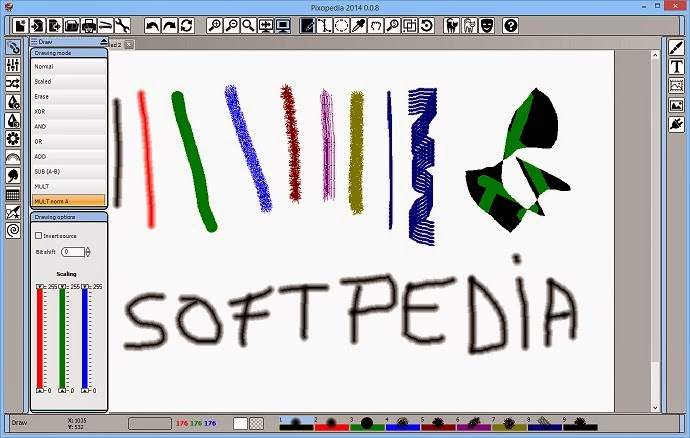The image size is (690, 438).
Task: Select Erase drawing mode
Action: tap(69, 96)
